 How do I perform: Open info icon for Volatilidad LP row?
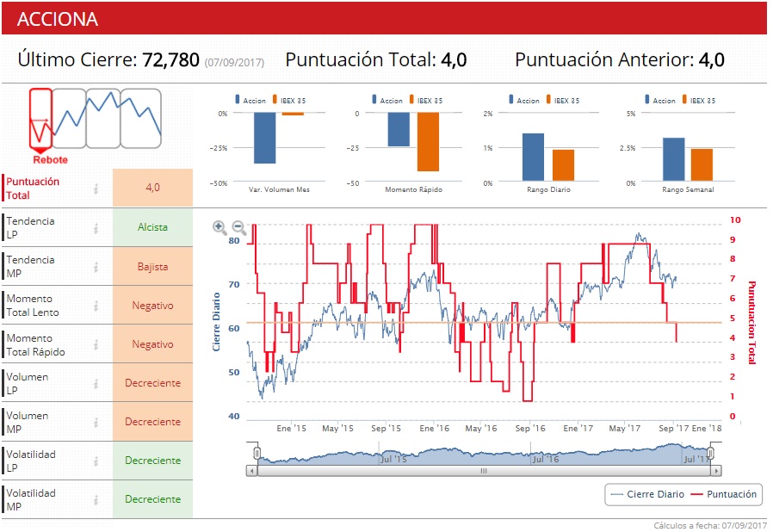pos(96,461)
